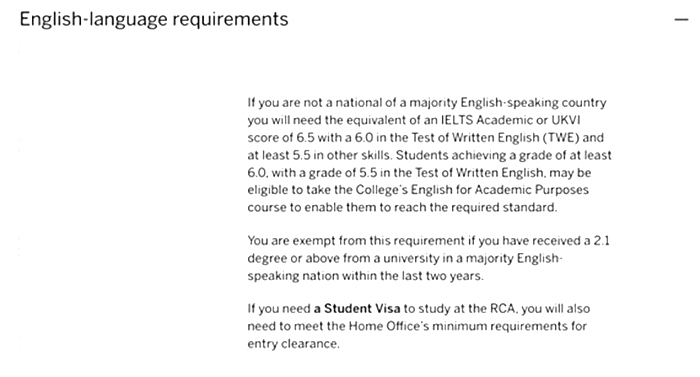Viewport: 700px width, 377px height.
Task: Click the word College's in first paragraph
Action: click(381, 190)
